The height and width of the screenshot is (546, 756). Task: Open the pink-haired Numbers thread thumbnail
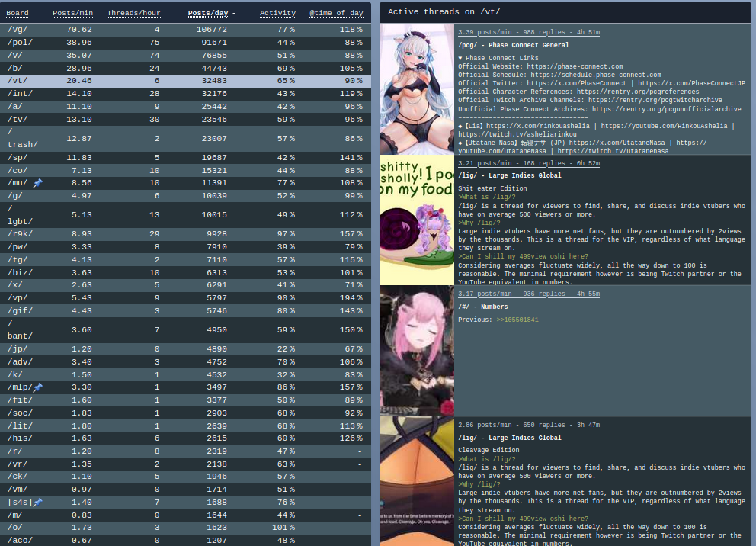pyautogui.click(x=417, y=351)
